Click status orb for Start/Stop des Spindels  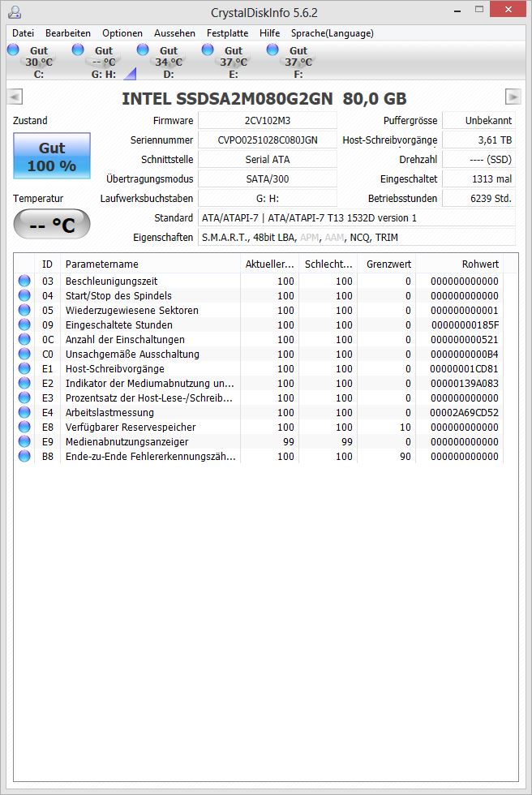[24, 295]
